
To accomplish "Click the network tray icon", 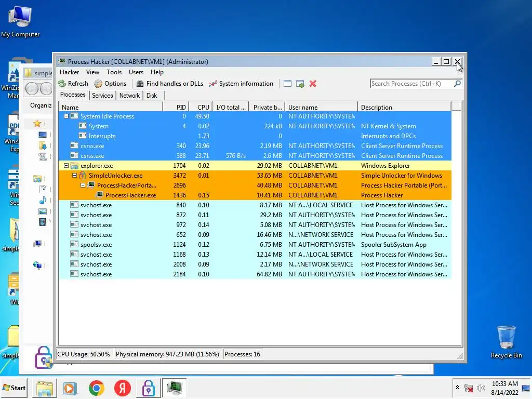I will click(469, 388).
